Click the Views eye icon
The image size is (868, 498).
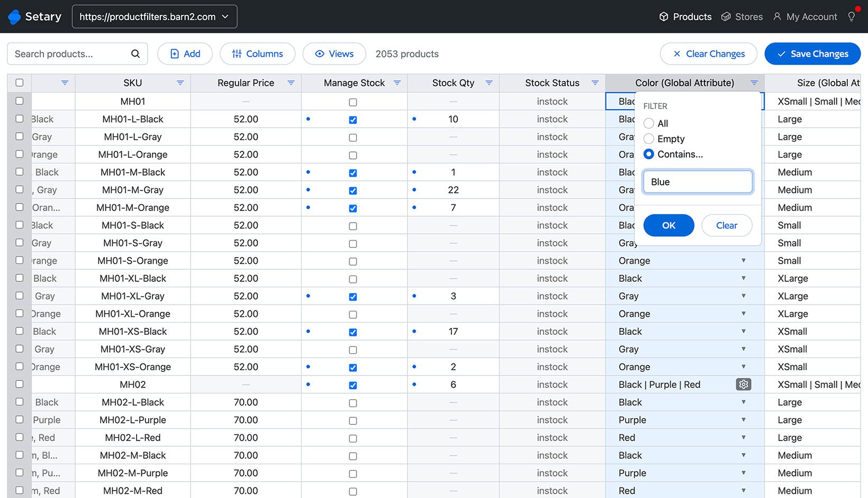[319, 54]
